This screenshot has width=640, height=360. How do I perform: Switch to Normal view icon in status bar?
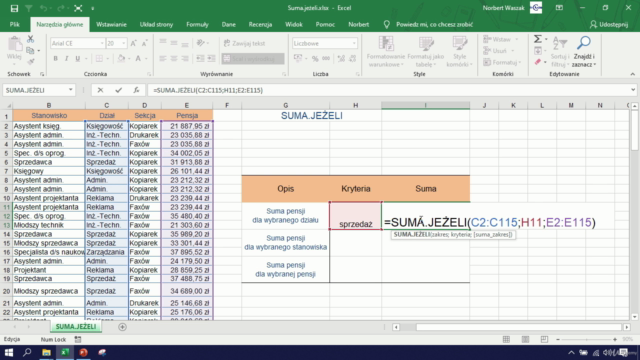click(x=506, y=340)
